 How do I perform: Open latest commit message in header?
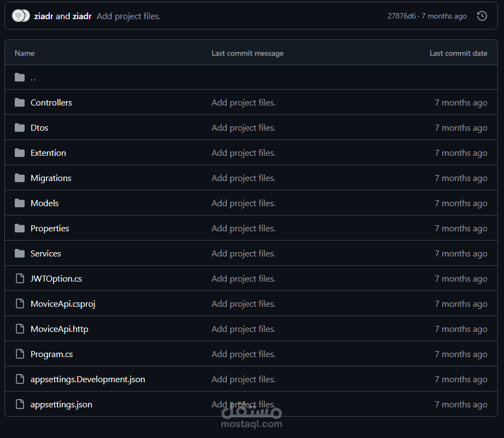pyautogui.click(x=128, y=16)
